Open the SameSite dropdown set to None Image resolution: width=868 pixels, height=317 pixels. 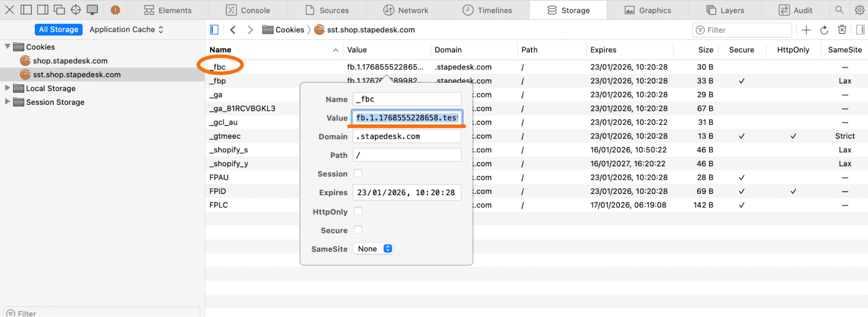pyautogui.click(x=374, y=249)
